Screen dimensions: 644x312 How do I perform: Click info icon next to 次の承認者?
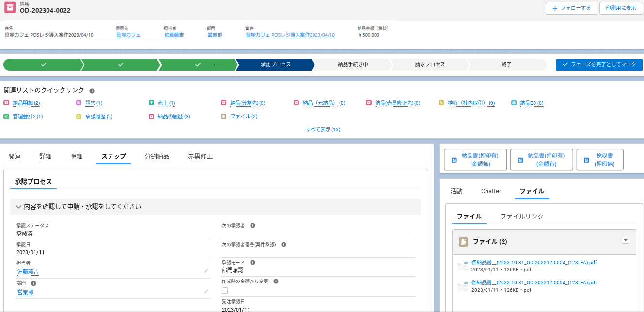[252, 226]
